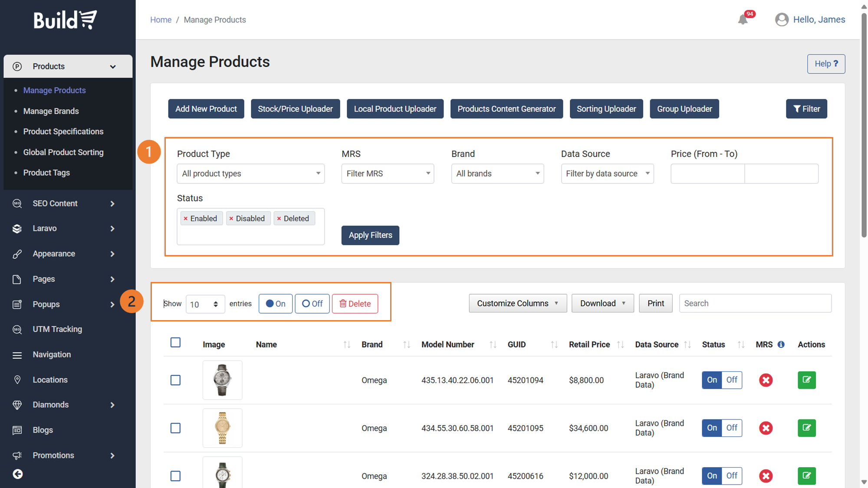Edit product with GUID 45201095

click(x=807, y=428)
